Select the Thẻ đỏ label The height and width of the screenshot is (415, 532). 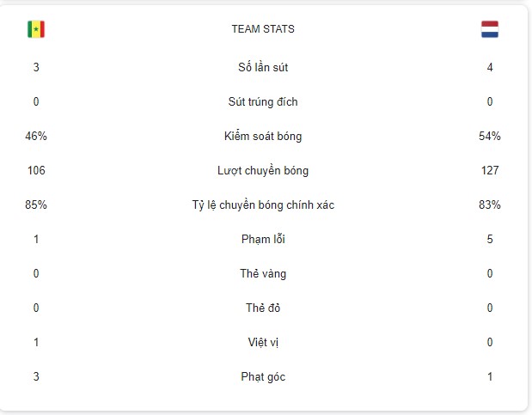coord(263,308)
